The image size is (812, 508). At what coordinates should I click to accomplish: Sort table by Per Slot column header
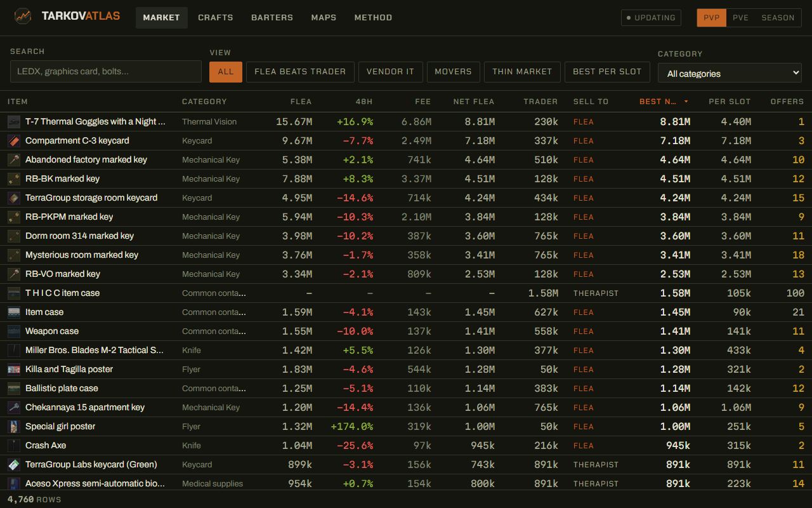730,102
